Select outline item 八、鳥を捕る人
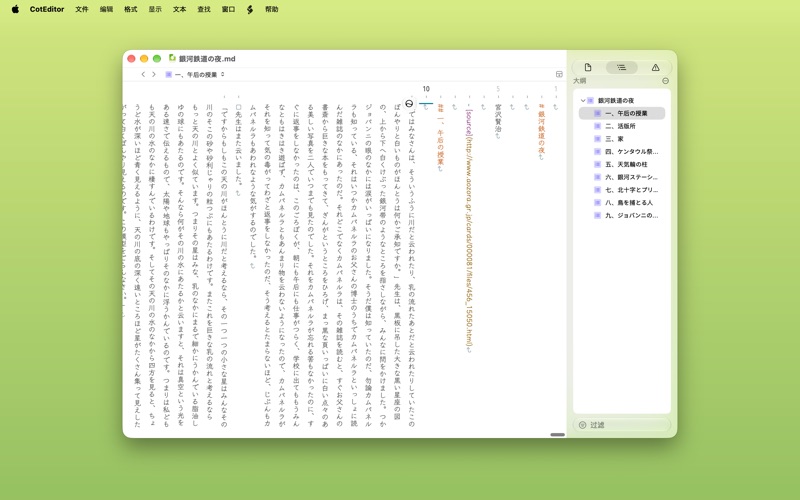800x500 pixels. pos(621,203)
